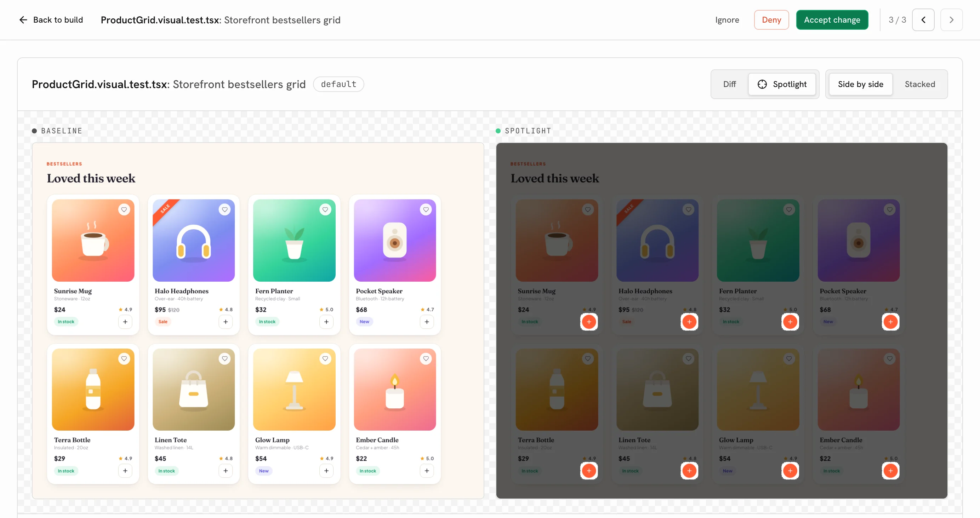
Task: Click highlighted orange plus on spotlight Fern Planter
Action: coord(790,322)
